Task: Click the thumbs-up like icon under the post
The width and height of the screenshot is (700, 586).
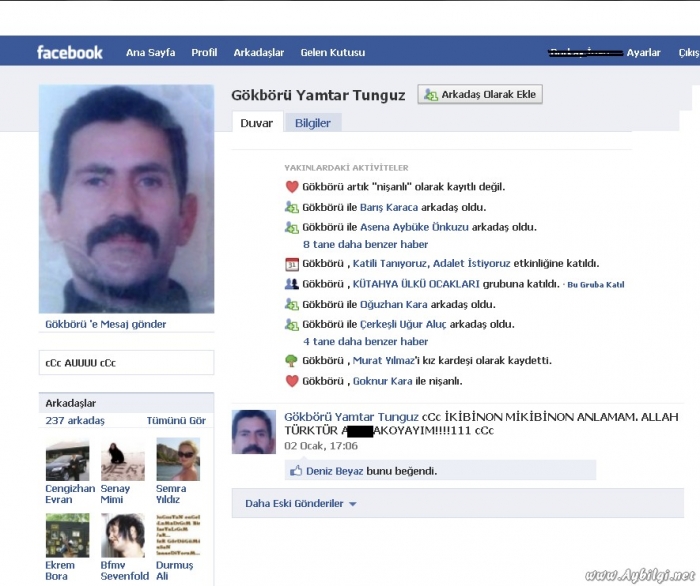Action: (296, 470)
